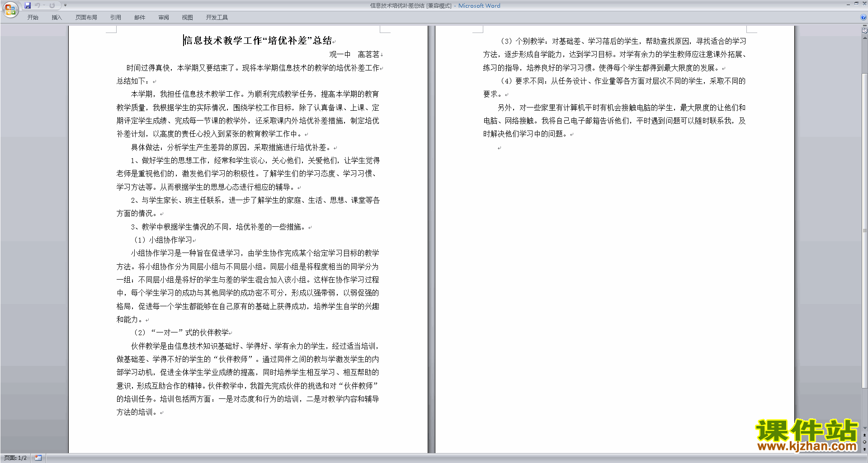Viewport: 868px width, 463px height.
Task: Expand Customize Quick Access Toolbar dropdown
Action: click(x=66, y=5)
